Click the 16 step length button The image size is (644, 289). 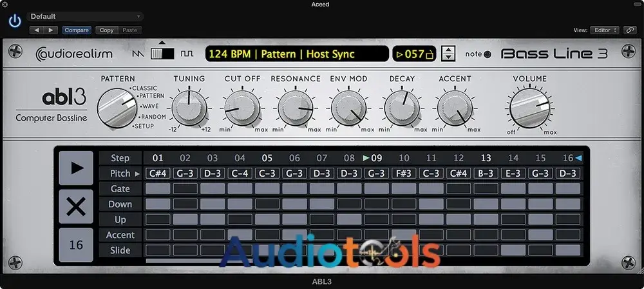pos(76,245)
